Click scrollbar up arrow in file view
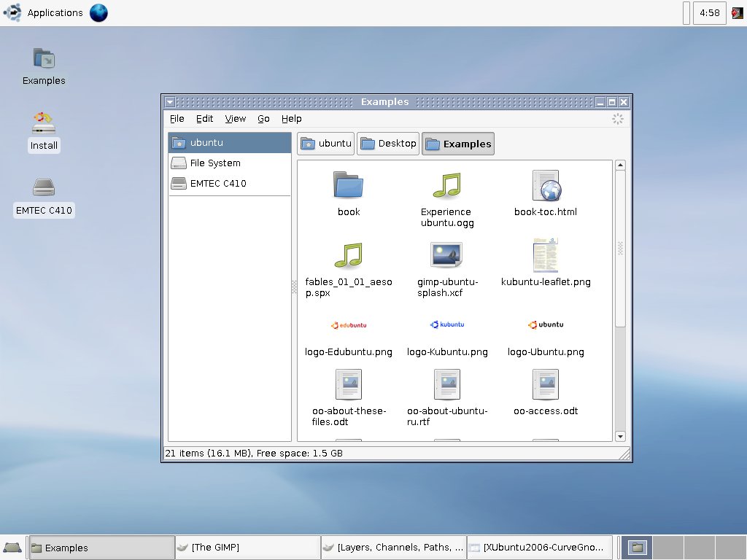 (620, 166)
